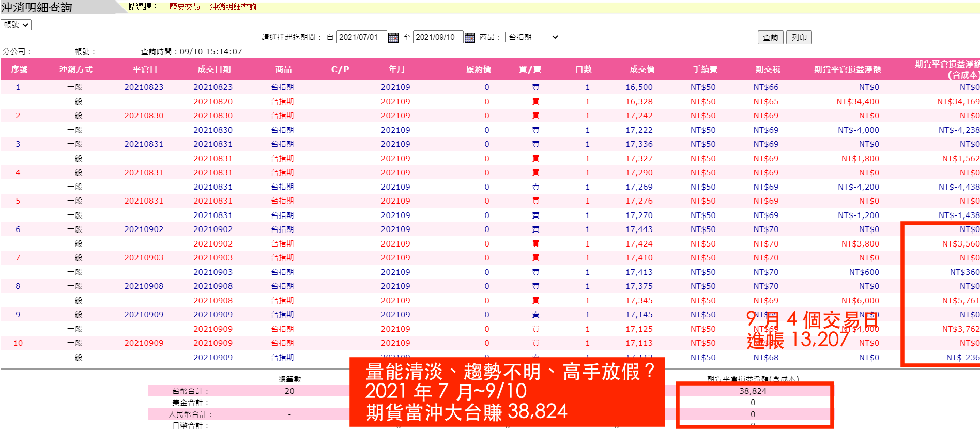
Task: Click the price 17,222 cell
Action: click(x=639, y=130)
